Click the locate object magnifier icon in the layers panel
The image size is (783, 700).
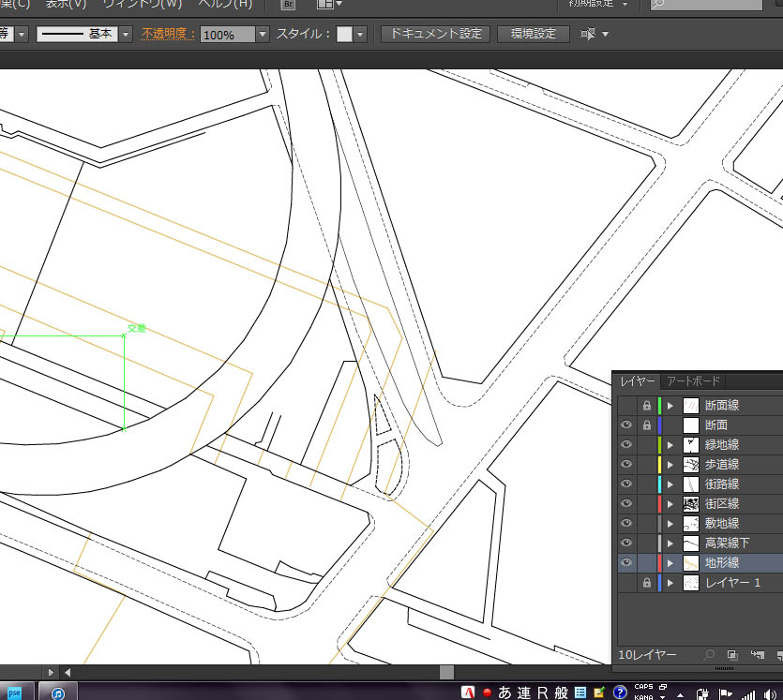(709, 654)
